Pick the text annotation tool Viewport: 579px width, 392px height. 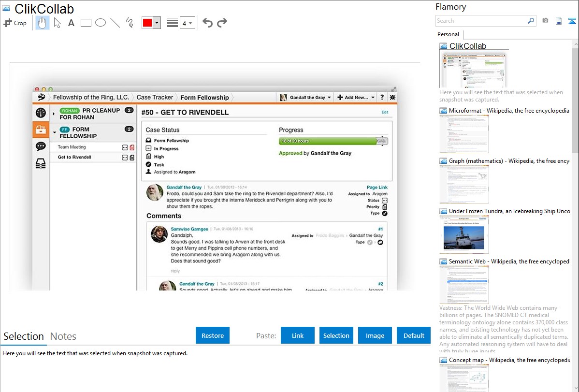coord(71,23)
